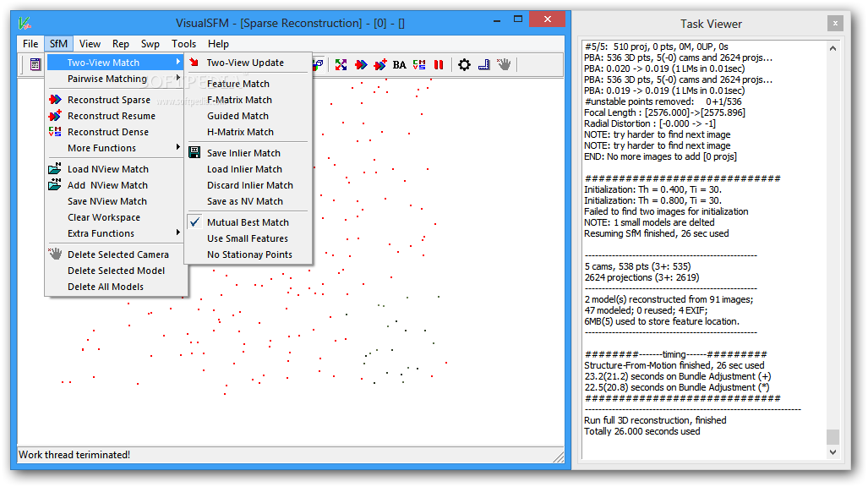Run Bundle Adjustment with the BA button
Viewport: 868px width, 487px height.
[x=399, y=65]
